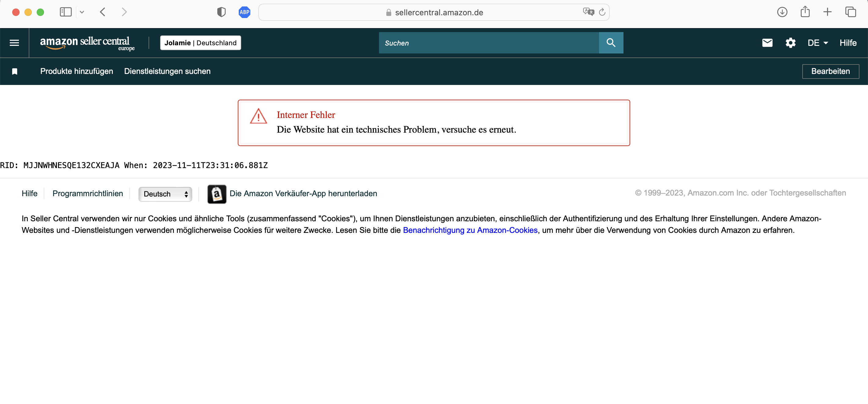This screenshot has width=868, height=404.
Task: Open Die Amazon Verkäufer-App herunterladen link
Action: click(x=303, y=194)
